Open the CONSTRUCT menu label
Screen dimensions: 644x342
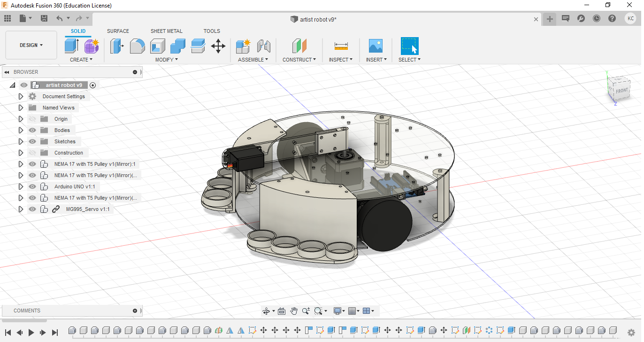(299, 60)
